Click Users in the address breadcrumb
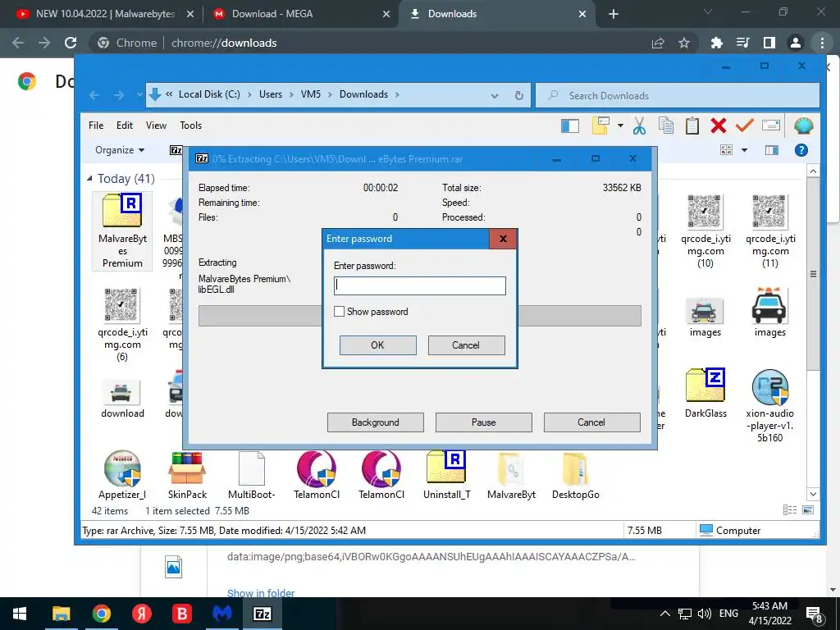 pos(271,94)
